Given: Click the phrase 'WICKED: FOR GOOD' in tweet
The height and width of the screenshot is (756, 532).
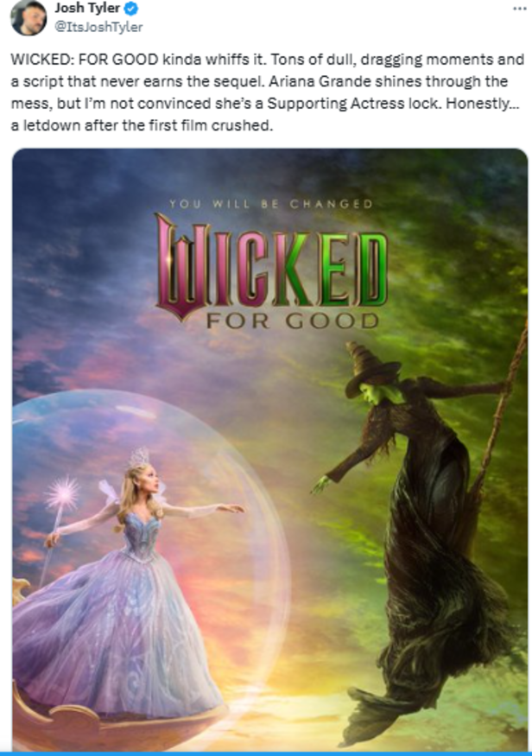Looking at the screenshot, I should pyautogui.click(x=85, y=60).
